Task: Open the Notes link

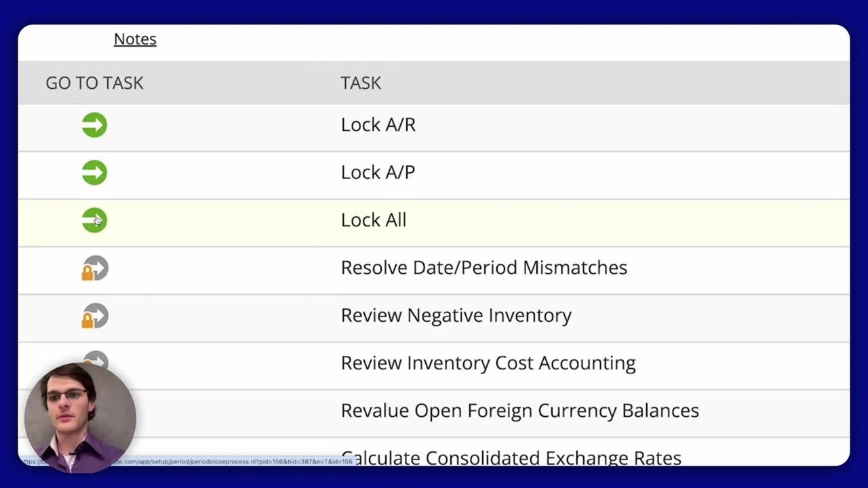Action: pos(135,39)
